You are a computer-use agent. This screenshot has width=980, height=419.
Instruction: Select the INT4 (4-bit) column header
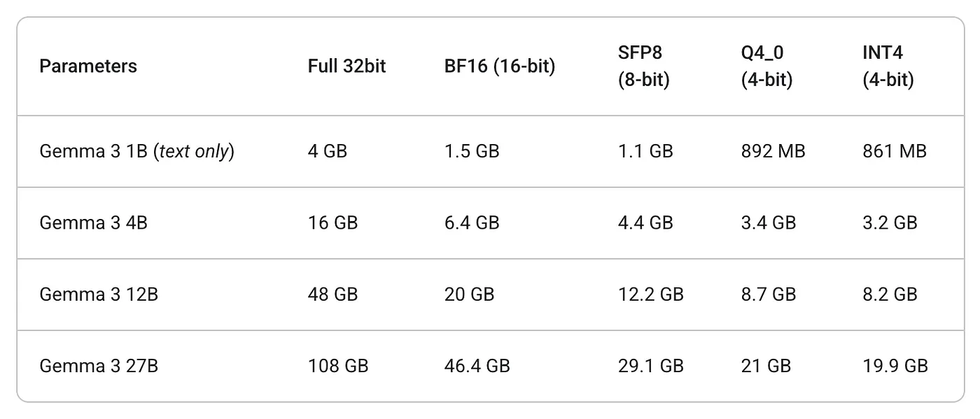(888, 66)
